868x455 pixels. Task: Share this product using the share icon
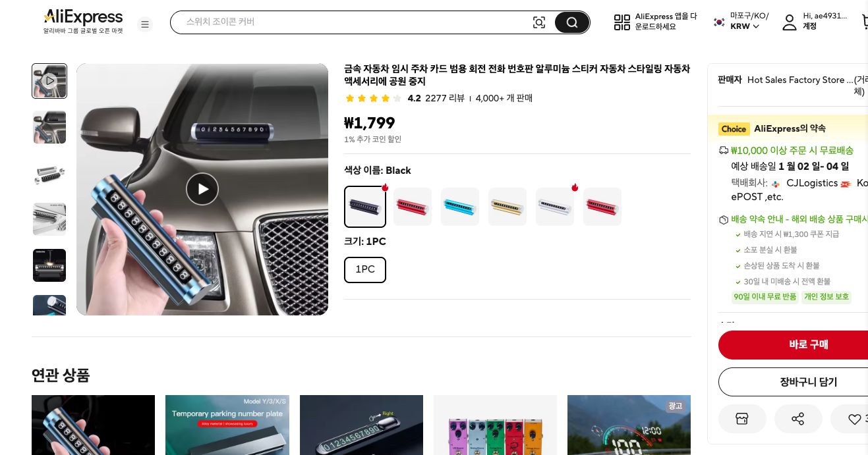tap(798, 419)
